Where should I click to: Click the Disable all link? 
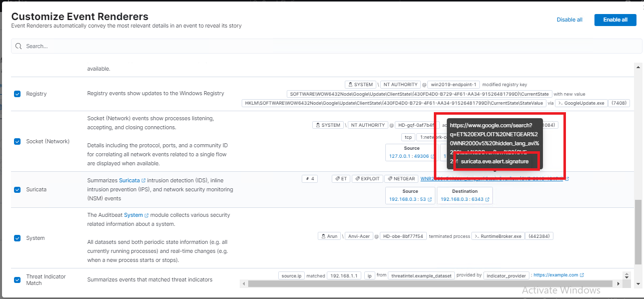(x=569, y=20)
